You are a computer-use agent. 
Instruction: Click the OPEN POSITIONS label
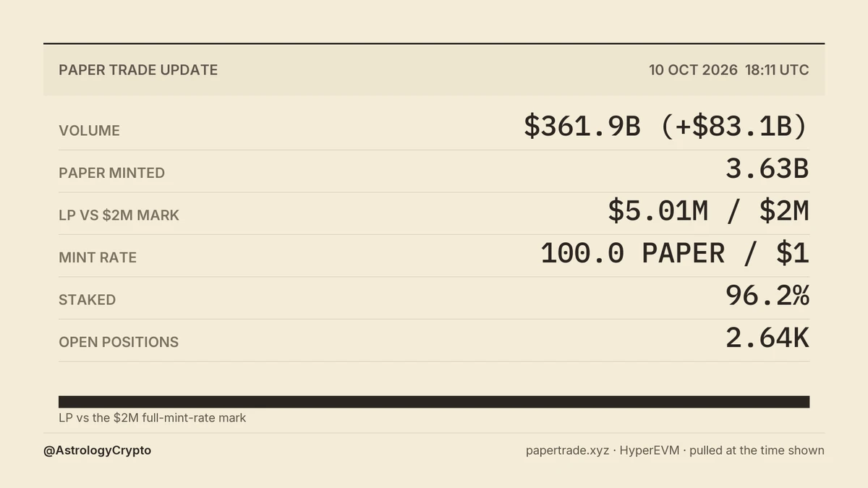click(119, 342)
